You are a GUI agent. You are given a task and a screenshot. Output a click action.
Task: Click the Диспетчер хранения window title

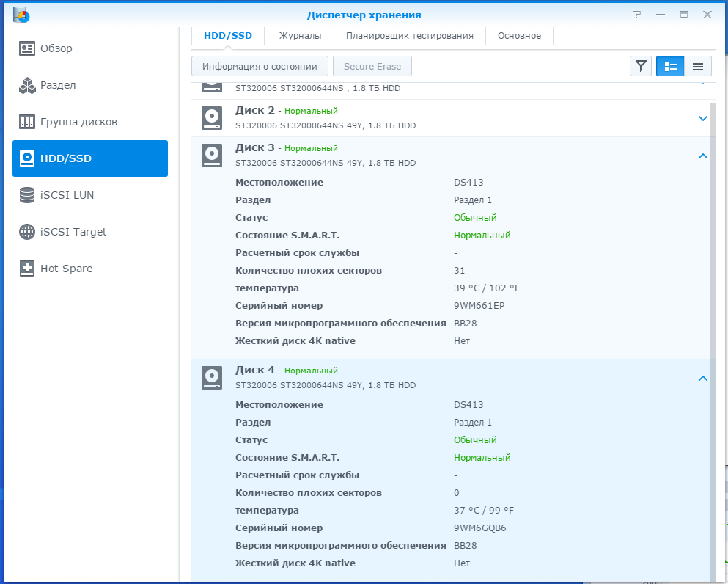(364, 15)
